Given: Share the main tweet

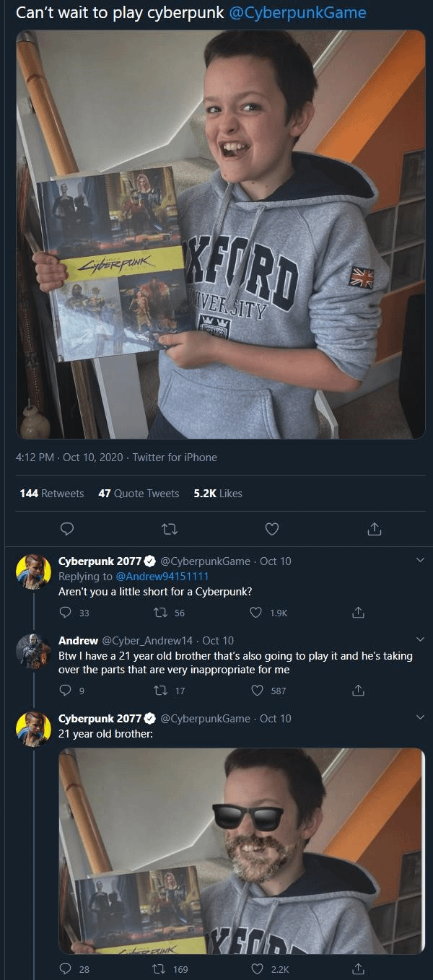Looking at the screenshot, I should pos(374,530).
